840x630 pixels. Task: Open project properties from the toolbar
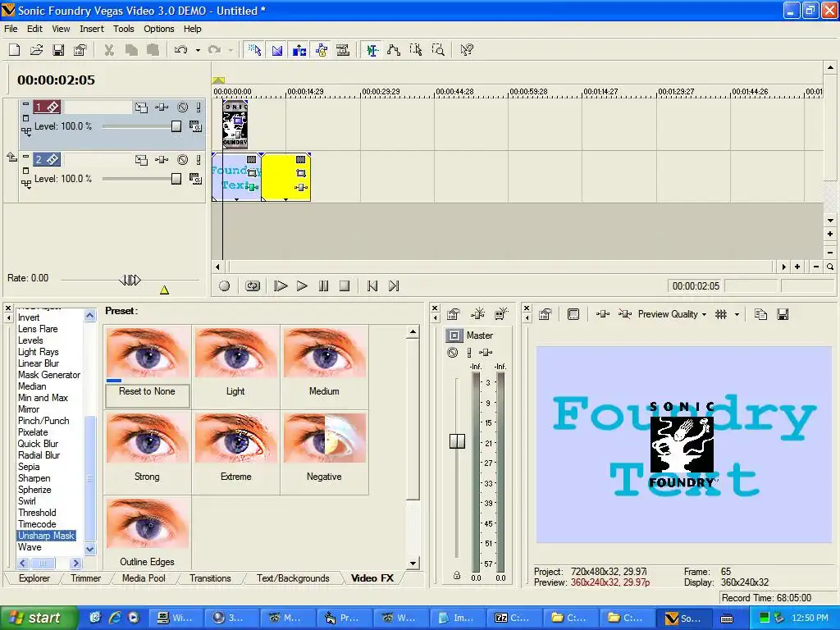click(x=80, y=50)
